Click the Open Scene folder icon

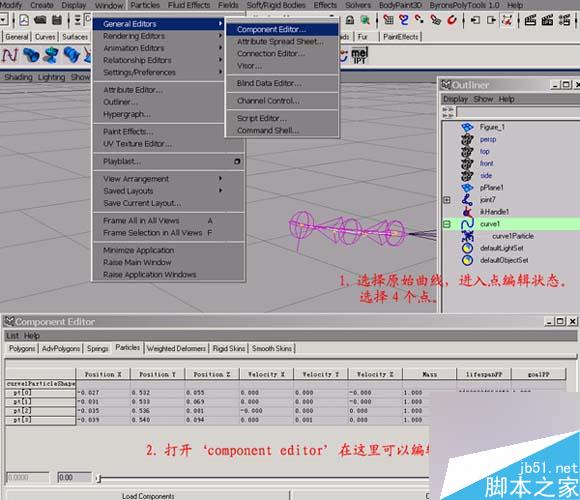40,20
